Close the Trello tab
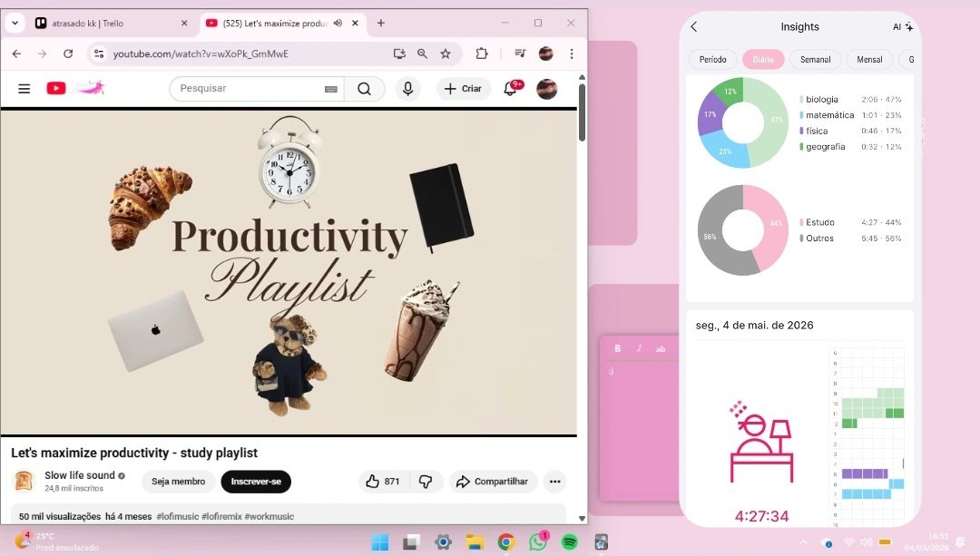 tap(183, 23)
